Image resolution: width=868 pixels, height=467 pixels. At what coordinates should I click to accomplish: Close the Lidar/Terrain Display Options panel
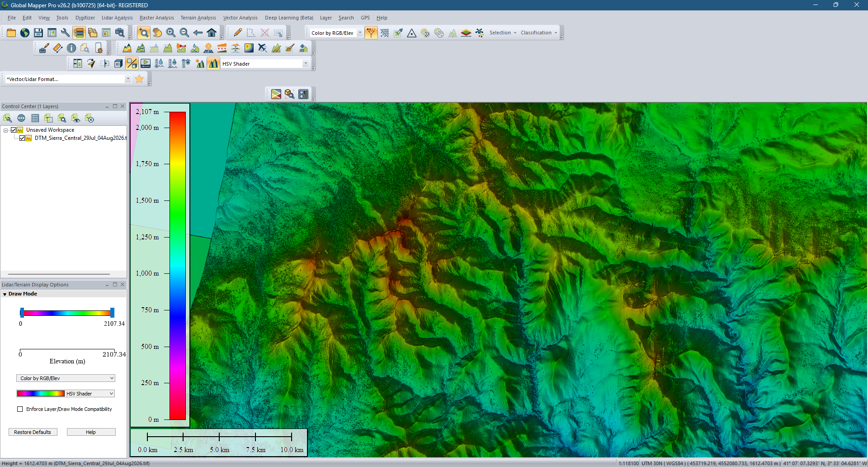point(123,285)
